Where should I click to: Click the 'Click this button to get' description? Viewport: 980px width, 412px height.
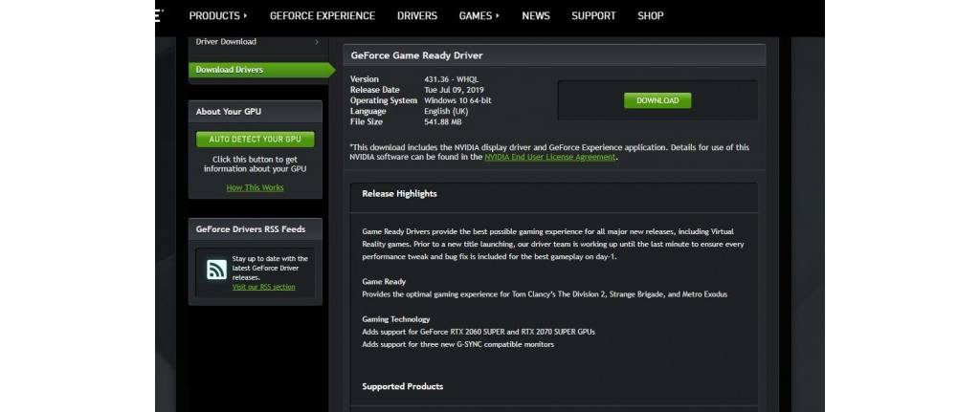pos(255,164)
